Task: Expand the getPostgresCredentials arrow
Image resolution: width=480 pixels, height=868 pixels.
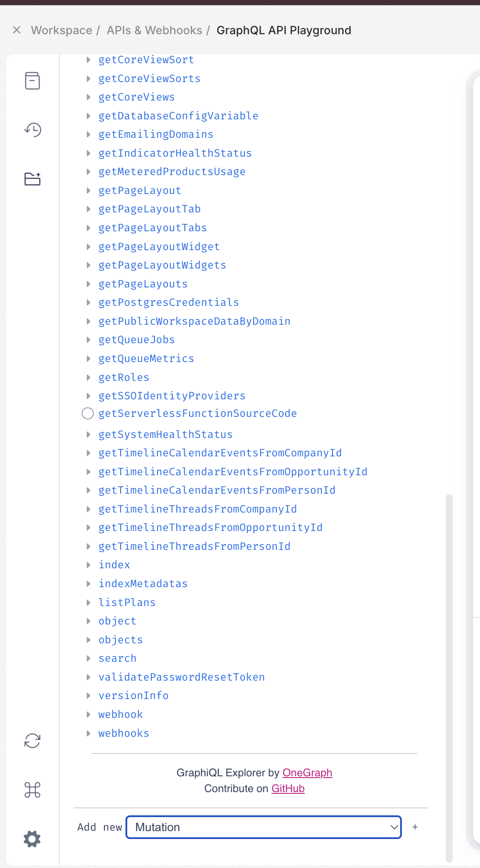Action: coord(89,302)
